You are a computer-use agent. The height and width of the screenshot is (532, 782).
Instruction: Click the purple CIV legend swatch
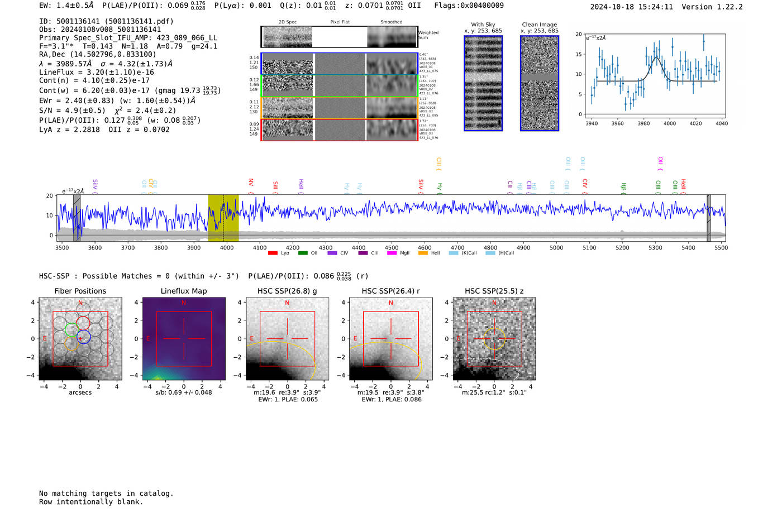point(332,253)
